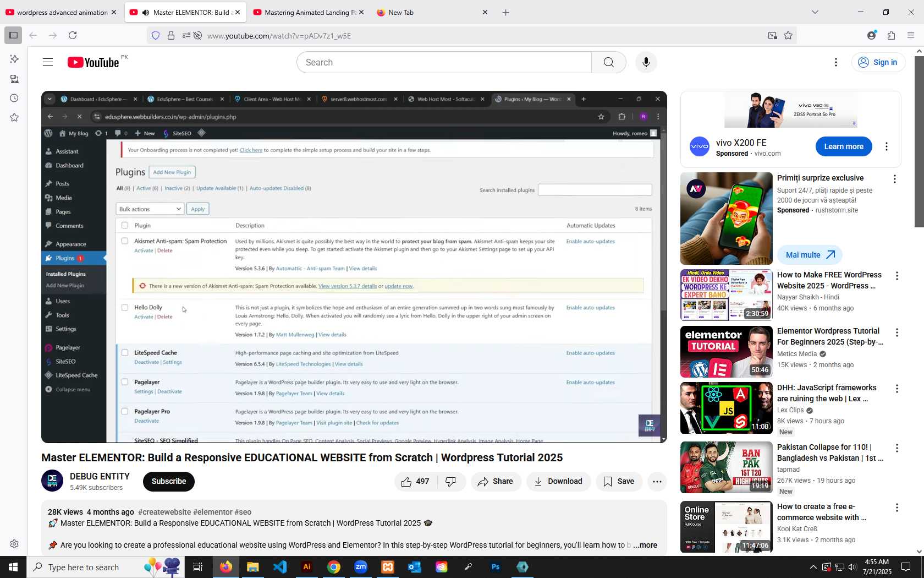Mute the playing Master ELEMENTOR tab
The height and width of the screenshot is (578, 924).
point(146,12)
